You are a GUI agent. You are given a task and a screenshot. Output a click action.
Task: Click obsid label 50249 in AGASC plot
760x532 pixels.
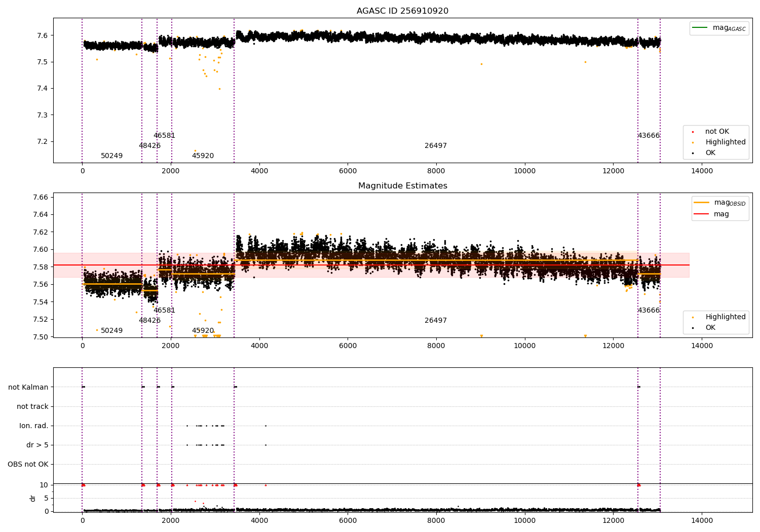[111, 156]
